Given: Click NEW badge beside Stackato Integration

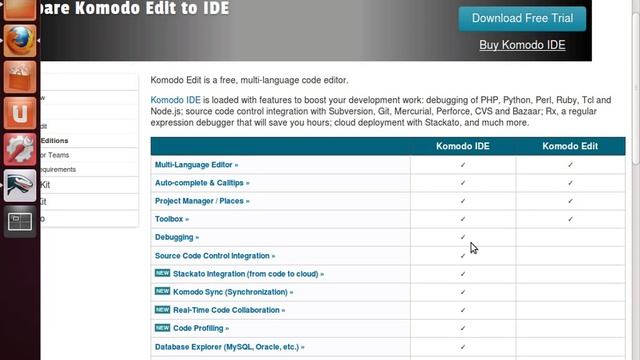Looking at the screenshot, I should (162, 273).
